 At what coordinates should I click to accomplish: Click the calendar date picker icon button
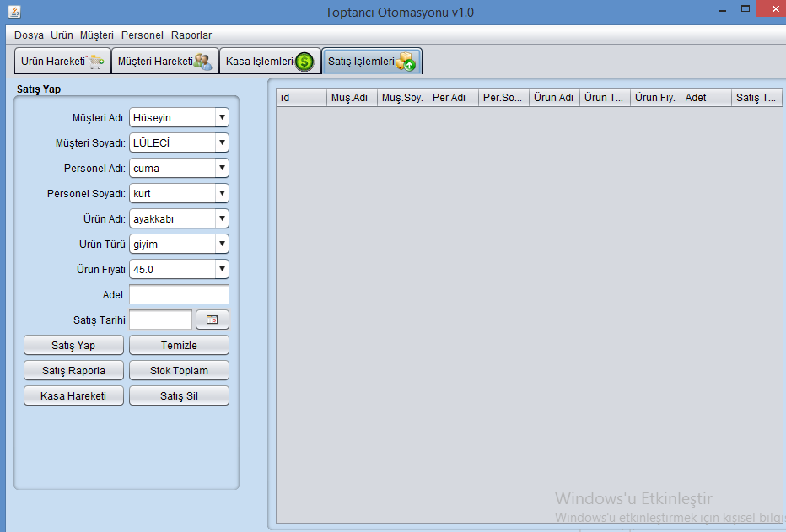[213, 320]
